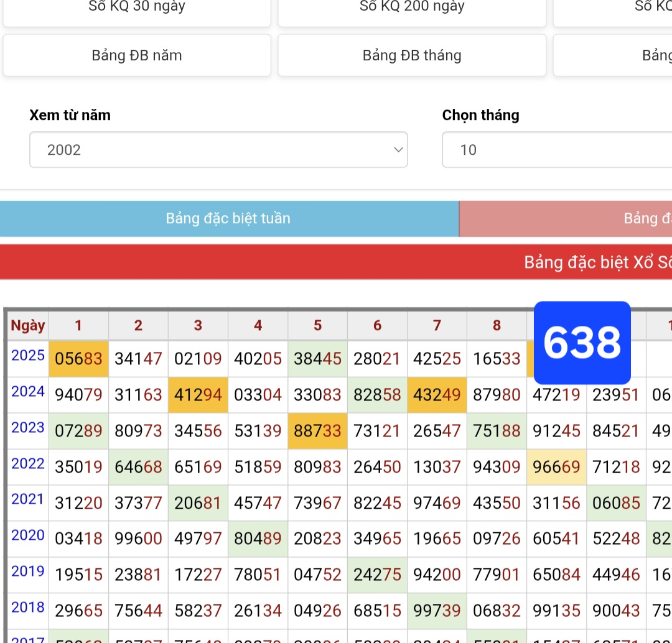The height and width of the screenshot is (643, 672).
Task: Open the Chọn tháng dropdown showing 10
Action: point(557,150)
